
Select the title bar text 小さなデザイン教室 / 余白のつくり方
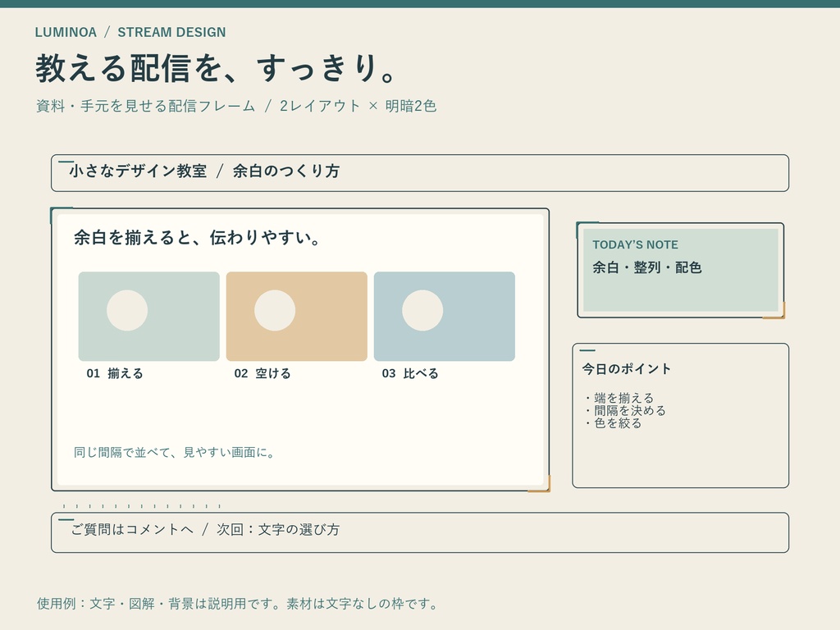204,171
